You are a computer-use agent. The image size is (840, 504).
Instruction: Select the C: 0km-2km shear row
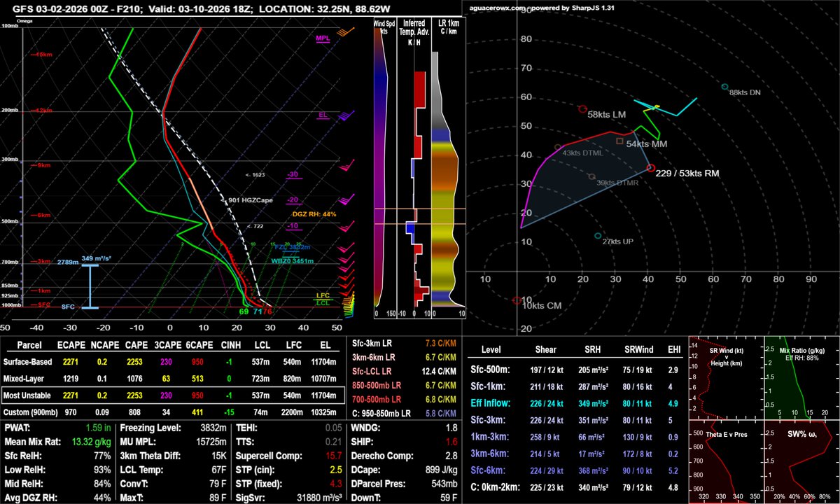(575, 487)
